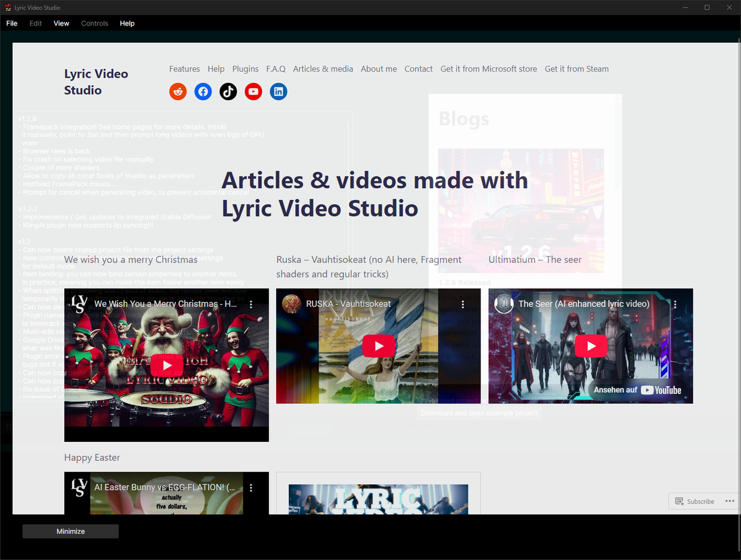Click the Subscribe button
The image size is (741, 560).
[x=695, y=502]
